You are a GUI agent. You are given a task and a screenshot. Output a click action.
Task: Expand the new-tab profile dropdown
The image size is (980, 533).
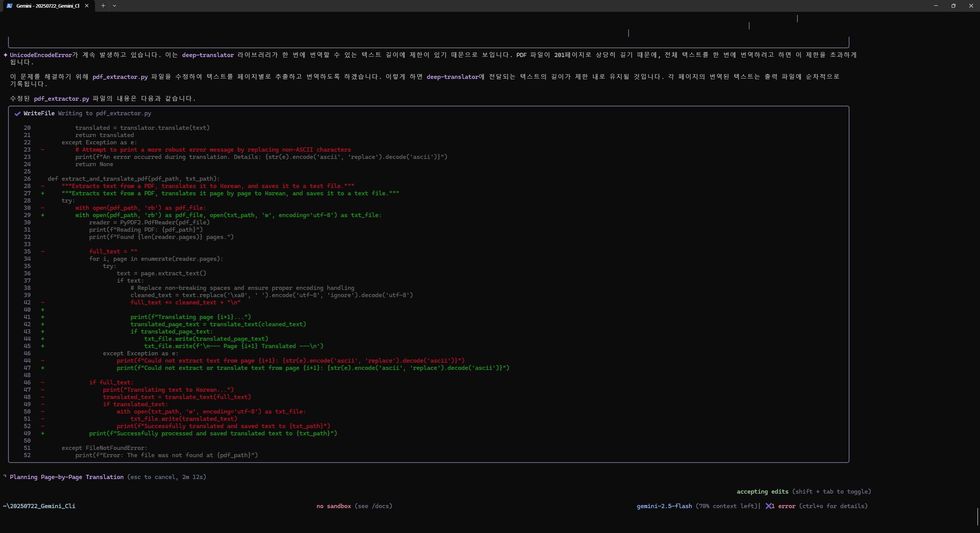pos(114,6)
